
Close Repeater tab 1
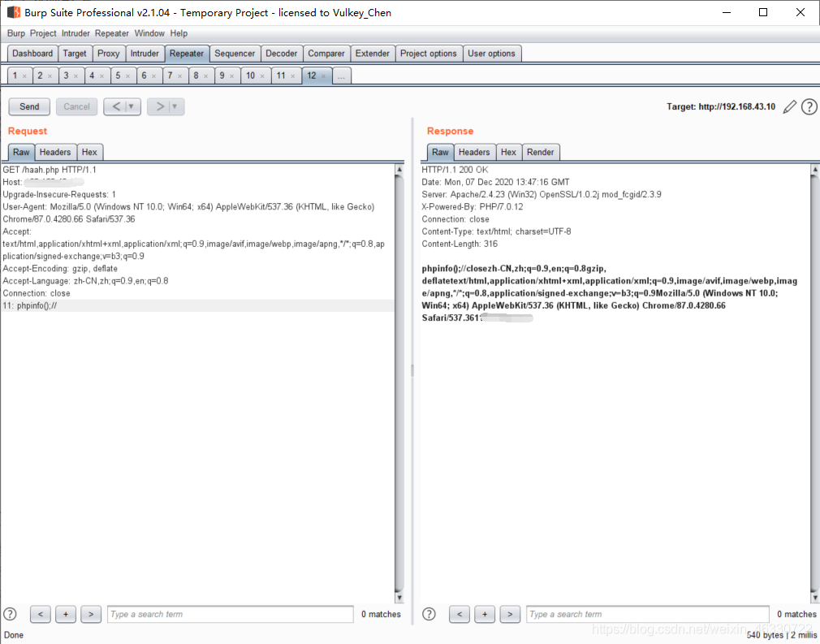(24, 76)
